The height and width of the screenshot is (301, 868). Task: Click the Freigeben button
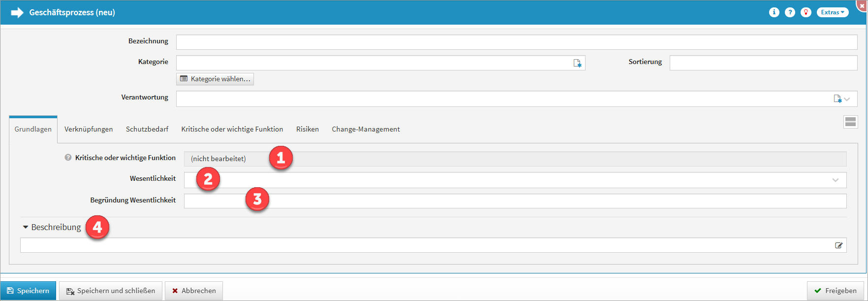[835, 291]
